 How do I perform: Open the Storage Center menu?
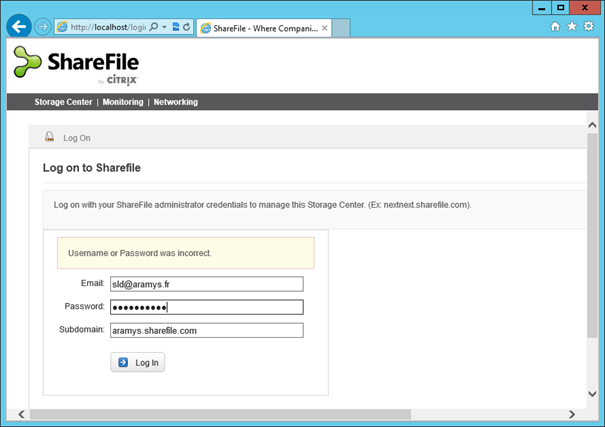point(63,102)
